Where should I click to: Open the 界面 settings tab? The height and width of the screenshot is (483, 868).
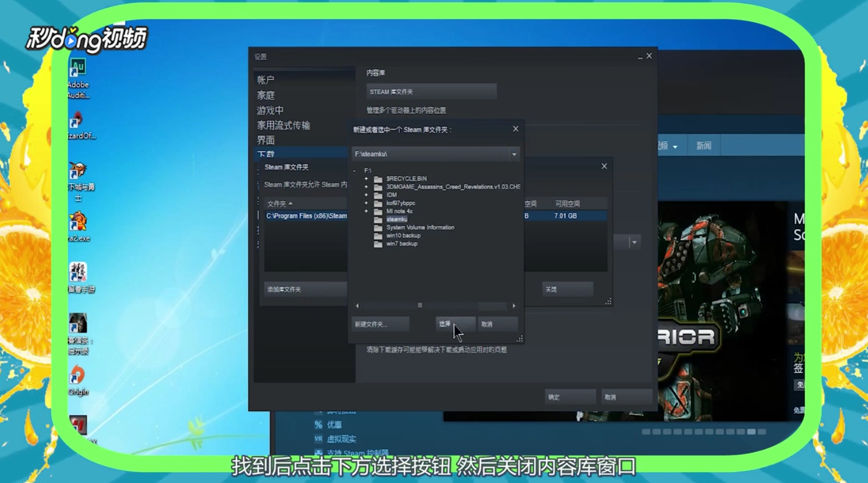coord(265,141)
